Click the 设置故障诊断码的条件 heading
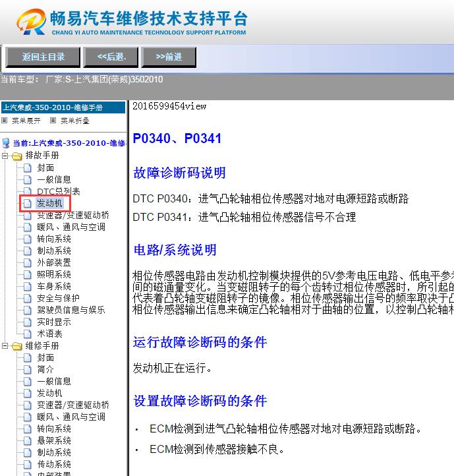Screen dimensions: 454x476 [x=200, y=401]
